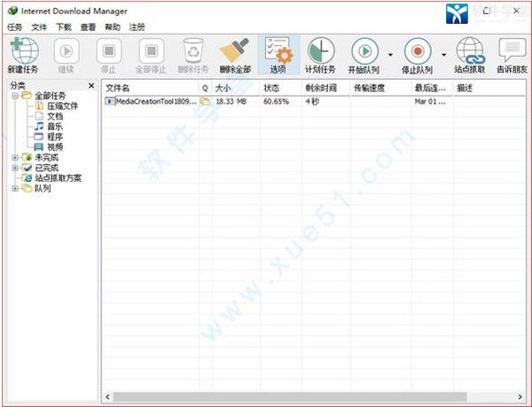Screen dimensions: 532x407
Task: Click the Mar 01 ... date cell
Action: (430, 101)
